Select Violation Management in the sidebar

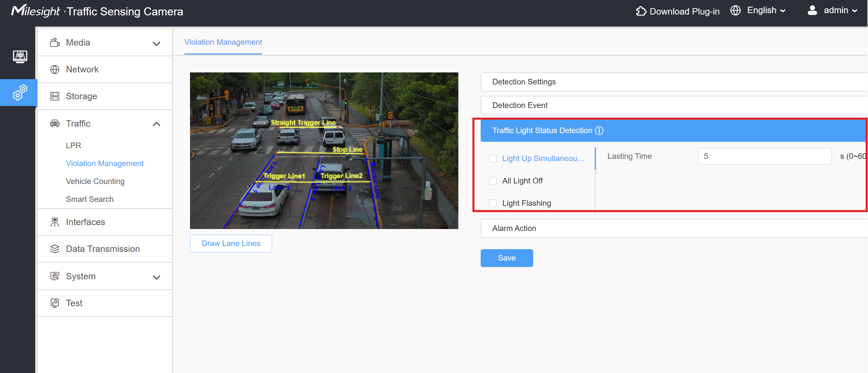(x=105, y=164)
